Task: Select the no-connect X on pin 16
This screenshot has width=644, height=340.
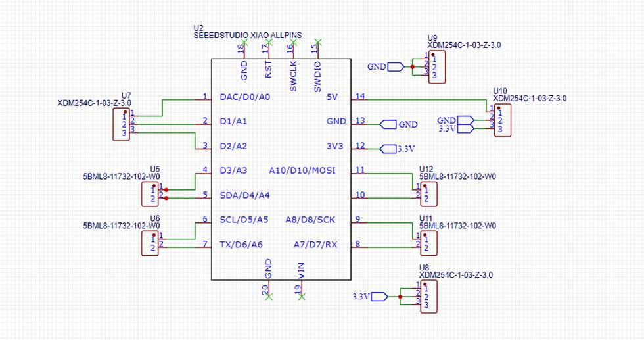Action: click(x=294, y=42)
